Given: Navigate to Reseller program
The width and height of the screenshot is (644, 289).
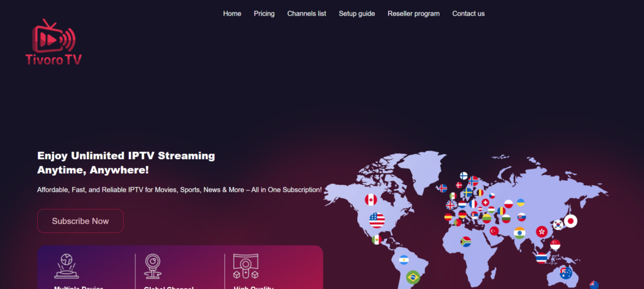Looking at the screenshot, I should [414, 14].
